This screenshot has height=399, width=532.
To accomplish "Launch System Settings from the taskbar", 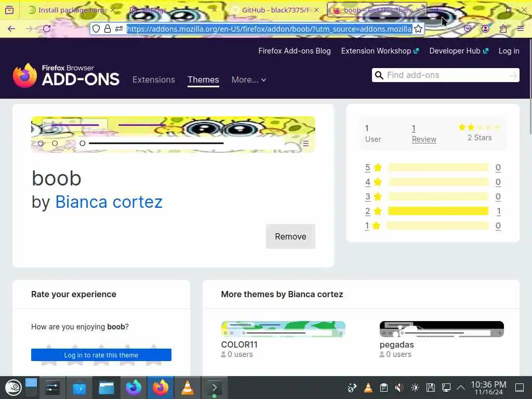I will [52, 388].
